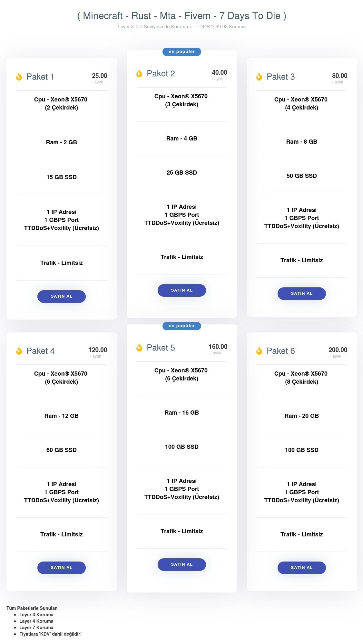363x644 pixels.
Task: Click the Layer 7 Koruma list item
Action: (36, 628)
